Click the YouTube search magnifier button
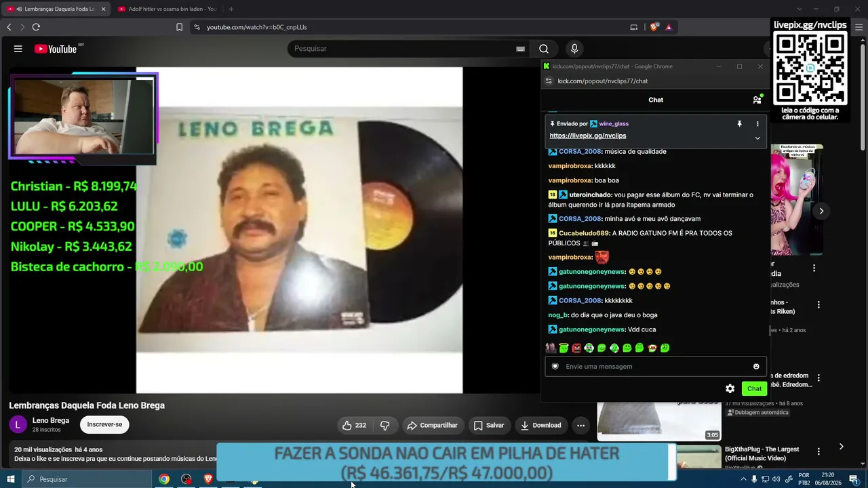 coord(544,49)
